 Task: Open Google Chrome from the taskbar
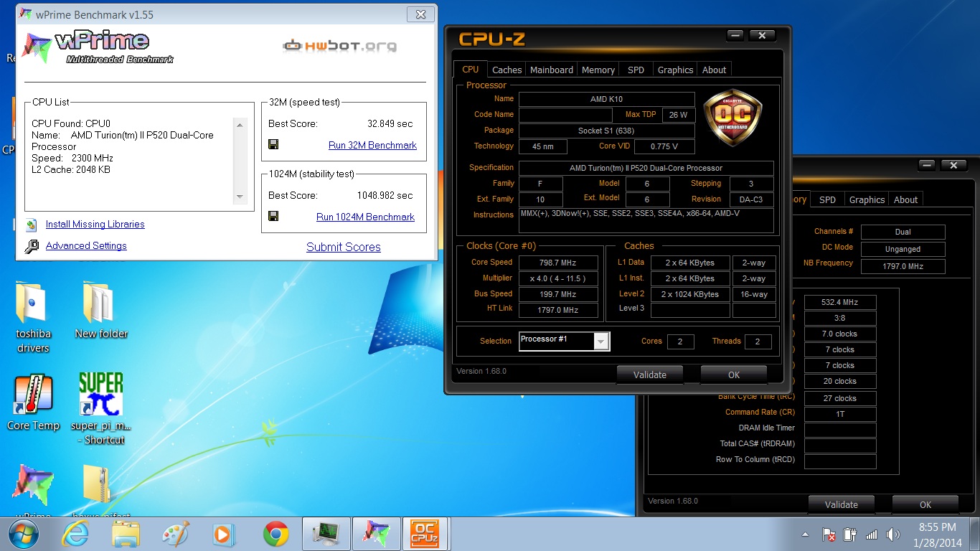[x=275, y=534]
